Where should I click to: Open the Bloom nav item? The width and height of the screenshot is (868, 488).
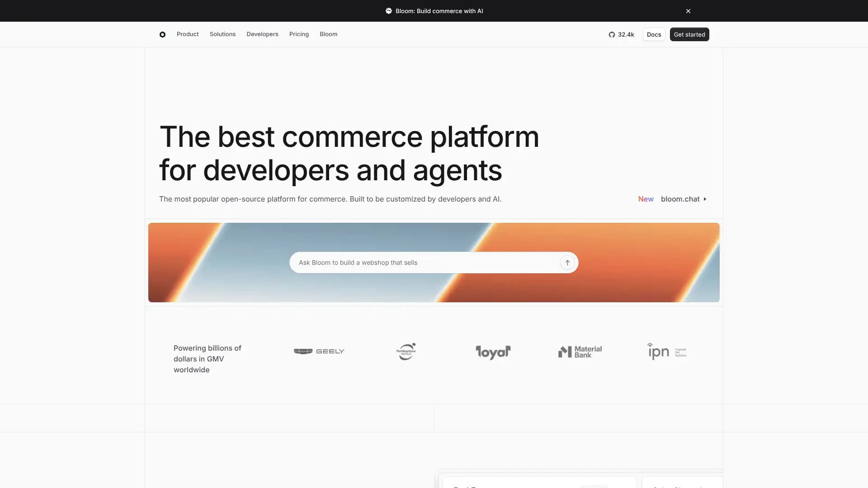click(328, 34)
